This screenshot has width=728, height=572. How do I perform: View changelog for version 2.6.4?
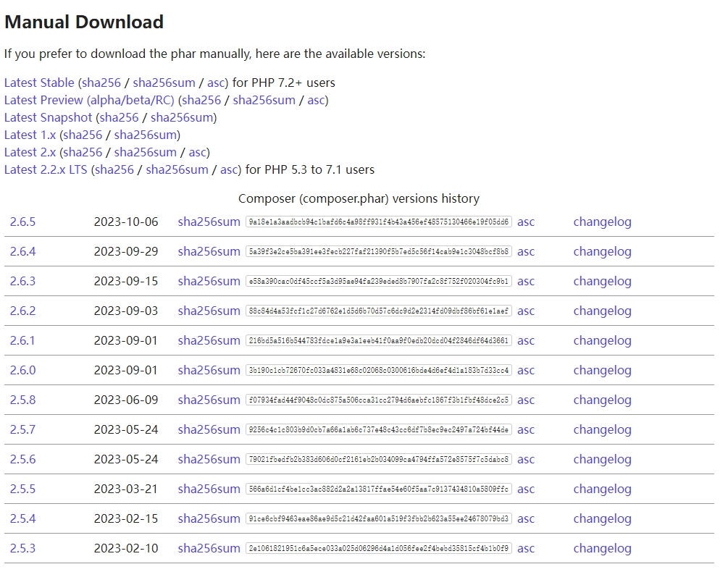(602, 251)
